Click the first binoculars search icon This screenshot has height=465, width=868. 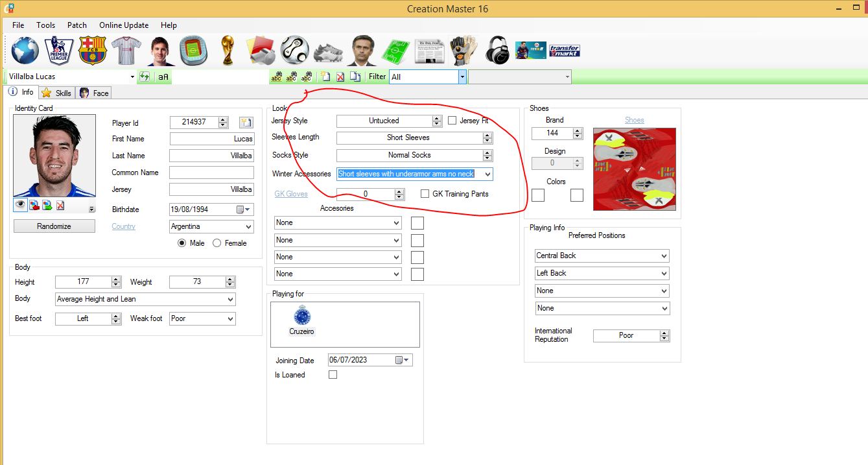pos(277,77)
